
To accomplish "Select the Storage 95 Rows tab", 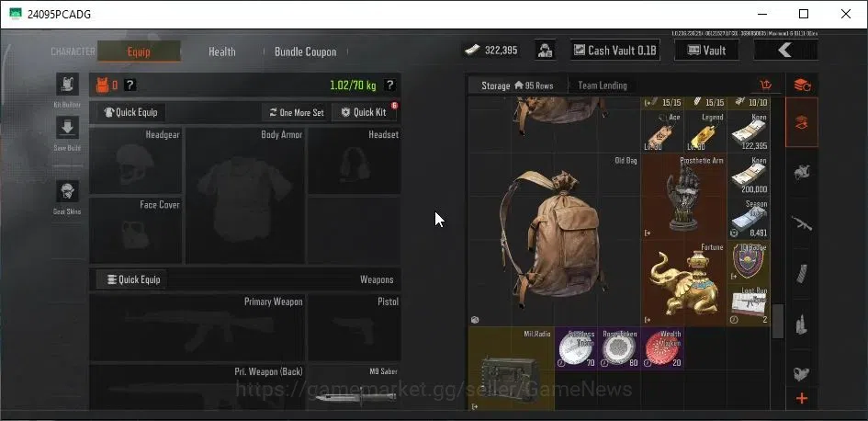I will (517, 85).
